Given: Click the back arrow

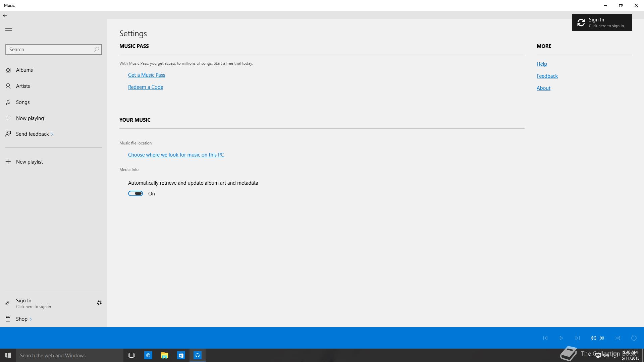Looking at the screenshot, I should click(5, 15).
